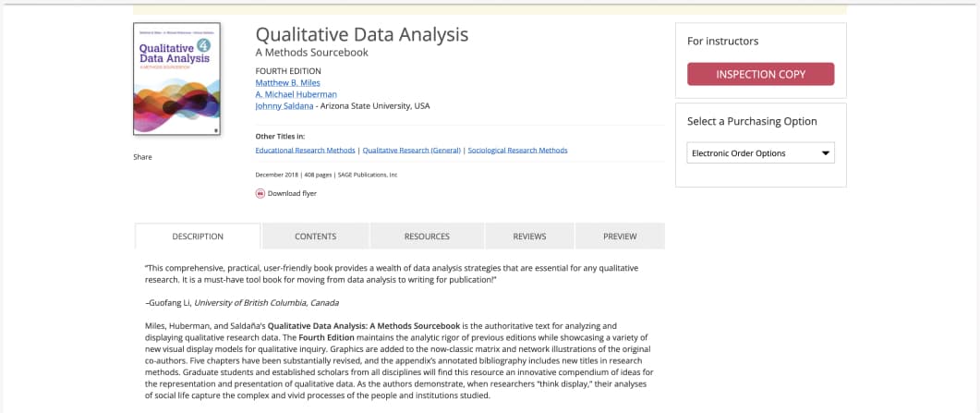Switch to the Contents tab
980x413 pixels.
pos(315,237)
